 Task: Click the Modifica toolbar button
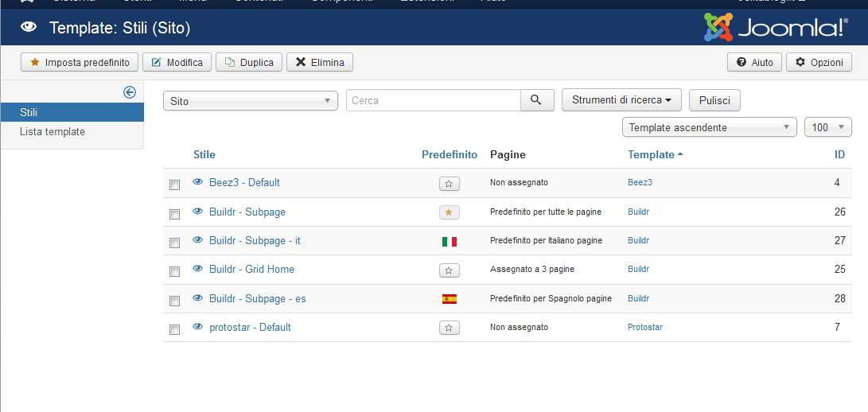tap(177, 62)
